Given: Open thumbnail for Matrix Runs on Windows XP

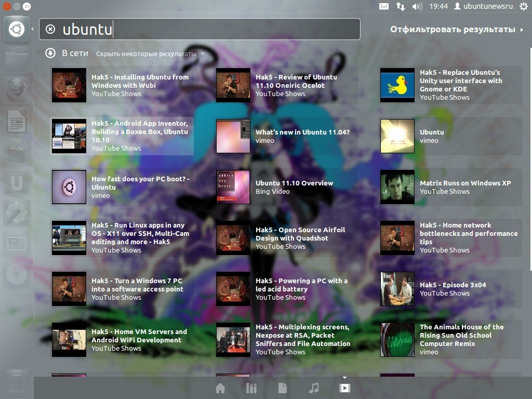Looking at the screenshot, I should pyautogui.click(x=397, y=187).
